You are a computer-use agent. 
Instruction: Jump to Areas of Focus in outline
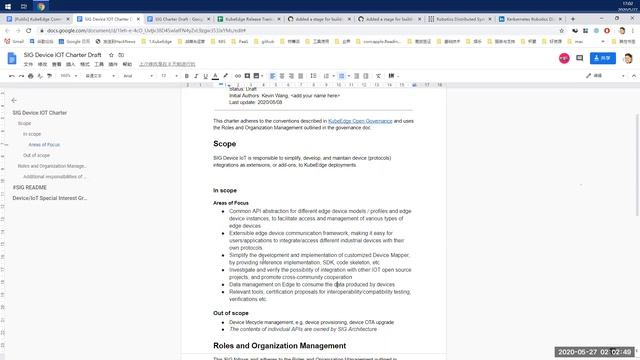coord(44,144)
